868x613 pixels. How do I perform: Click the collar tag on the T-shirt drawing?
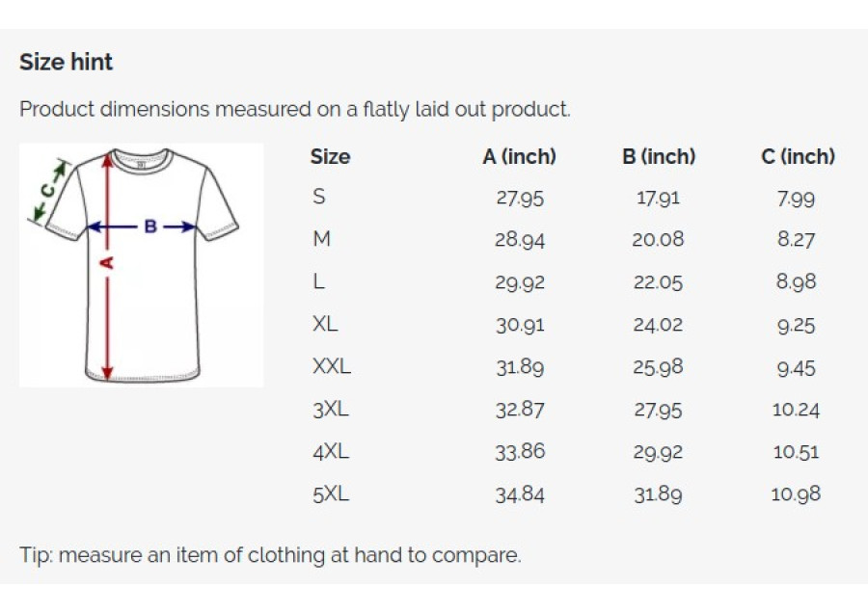[x=141, y=161]
